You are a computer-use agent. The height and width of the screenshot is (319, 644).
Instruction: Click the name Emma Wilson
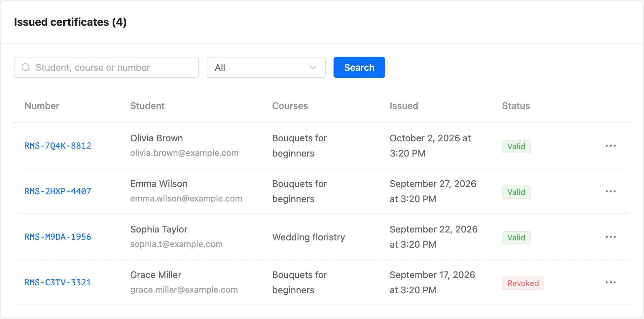pyautogui.click(x=159, y=184)
